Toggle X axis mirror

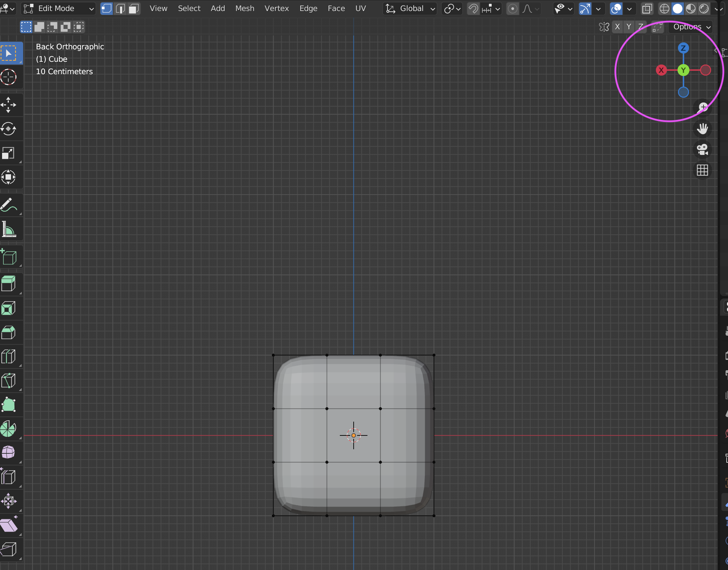tap(617, 27)
